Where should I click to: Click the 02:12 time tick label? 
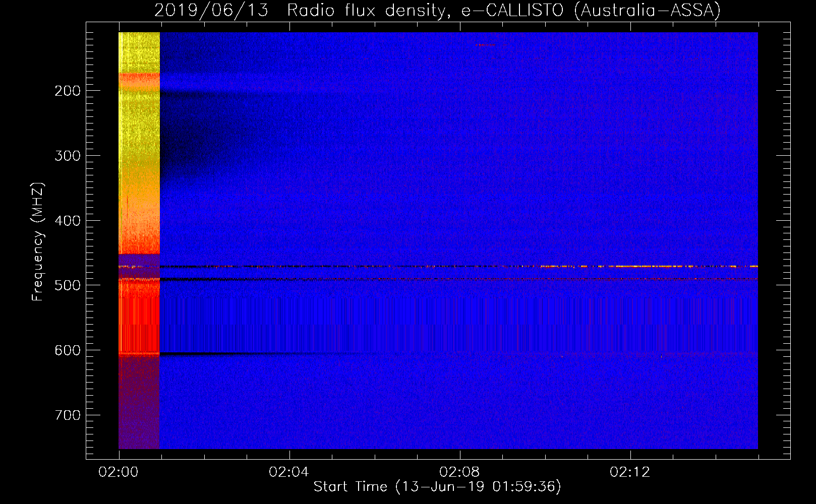[x=630, y=472]
